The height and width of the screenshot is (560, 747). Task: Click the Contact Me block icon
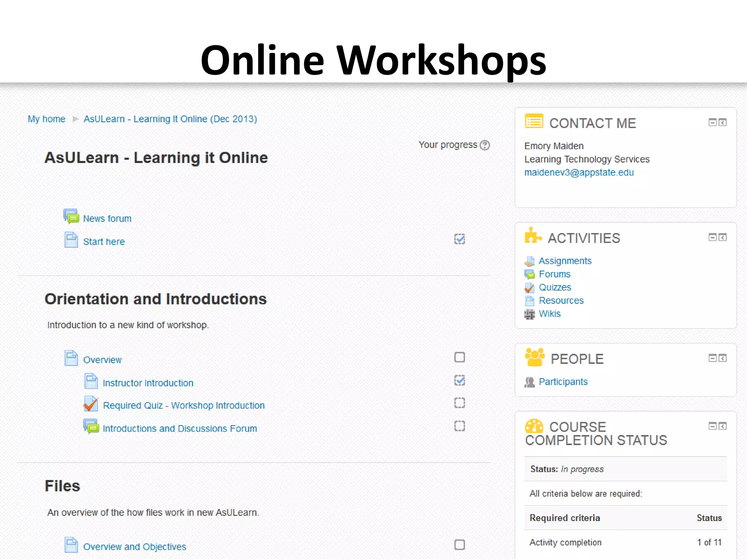[x=534, y=121]
